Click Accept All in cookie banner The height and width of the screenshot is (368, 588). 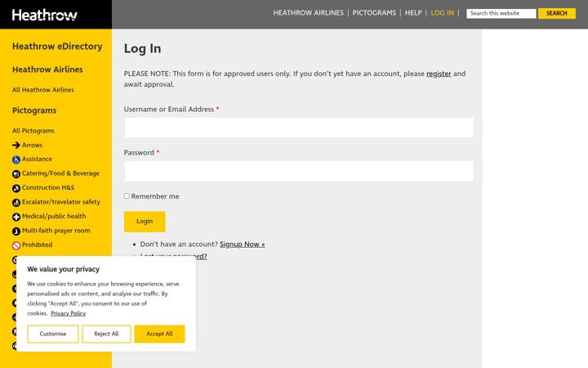coord(160,334)
